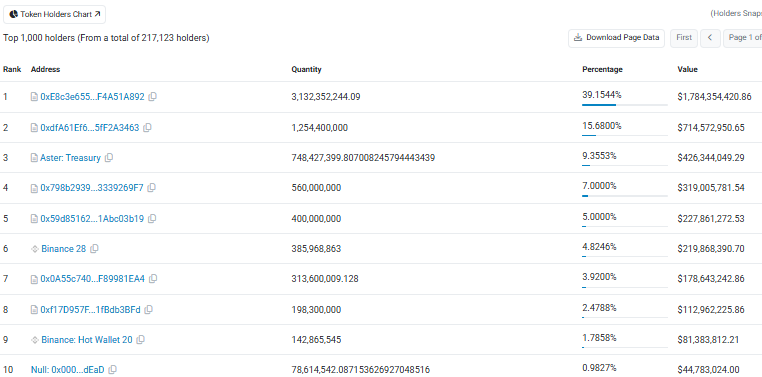Click the Quantity column header
This screenshot has height=377, width=762.
(x=306, y=69)
